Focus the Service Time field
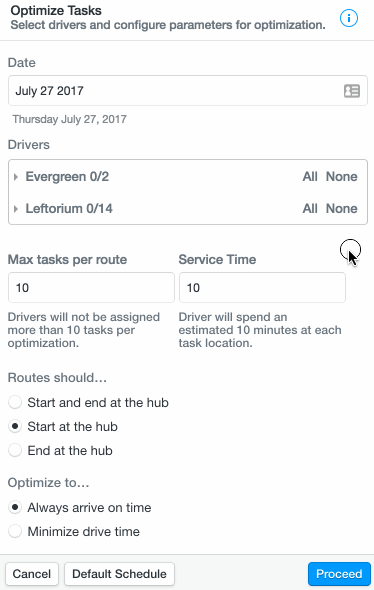 262,288
